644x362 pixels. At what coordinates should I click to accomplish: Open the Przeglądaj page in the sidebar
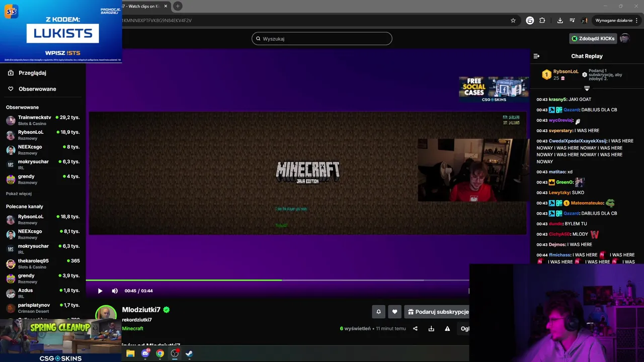32,73
